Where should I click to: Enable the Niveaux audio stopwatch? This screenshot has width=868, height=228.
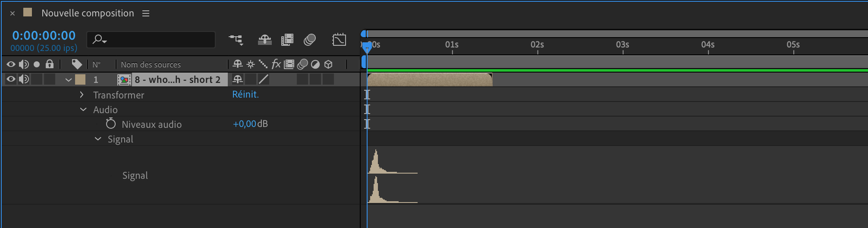point(111,124)
